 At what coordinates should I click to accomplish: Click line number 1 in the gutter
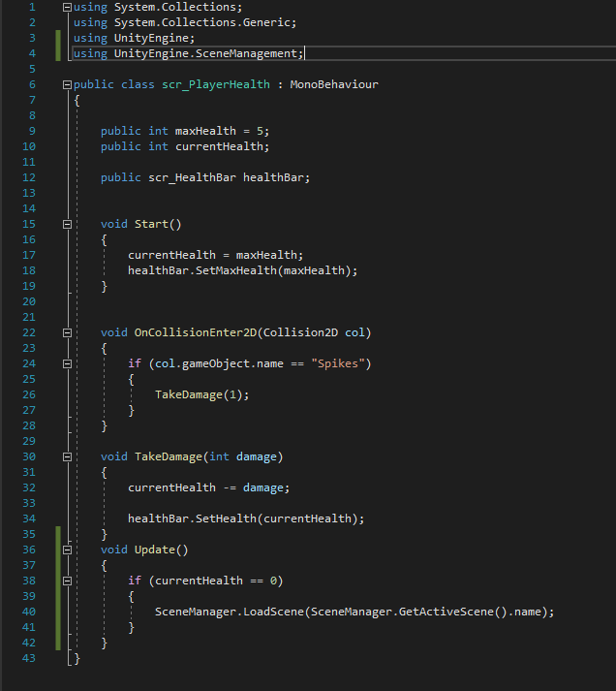point(32,8)
